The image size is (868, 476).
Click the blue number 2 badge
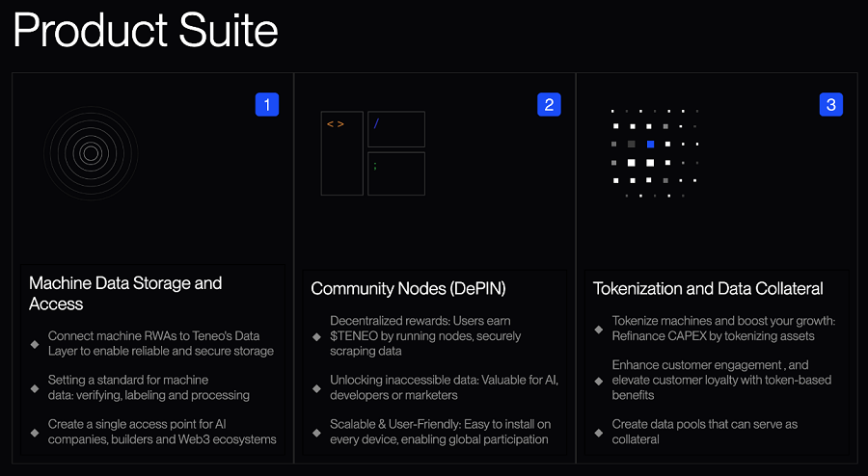(549, 104)
